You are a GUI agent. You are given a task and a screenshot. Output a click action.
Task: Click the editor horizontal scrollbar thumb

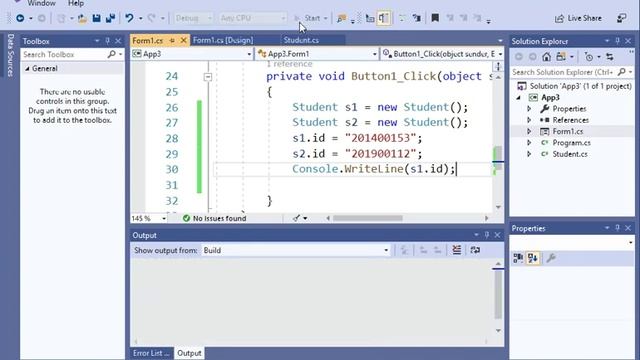368,218
